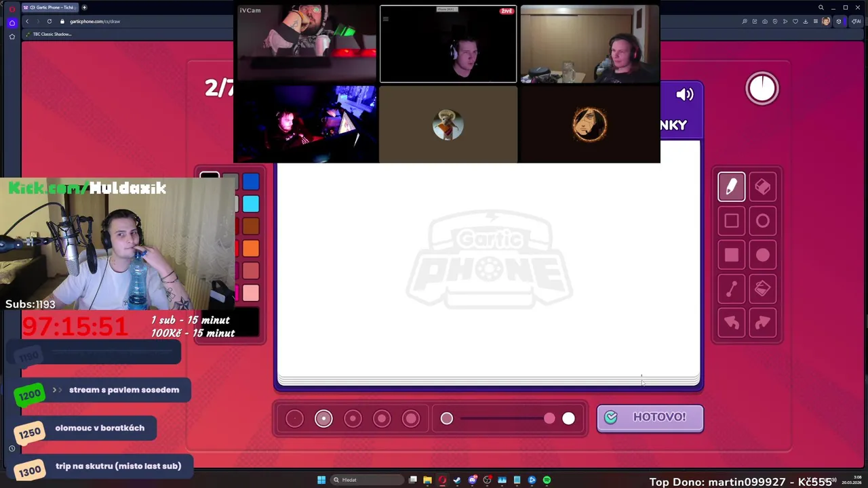The image size is (868, 488).
Task: Reload the Gartic Phone page
Action: click(50, 21)
